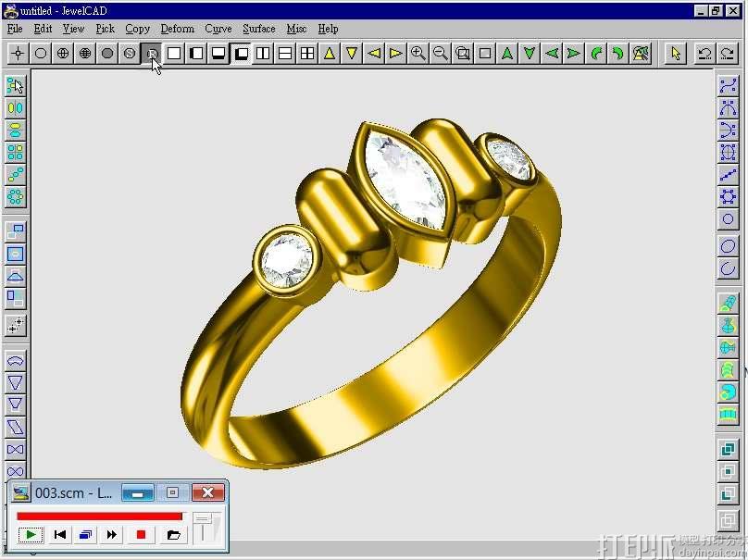Select the dense wireframe sphere view mode

coord(85,53)
